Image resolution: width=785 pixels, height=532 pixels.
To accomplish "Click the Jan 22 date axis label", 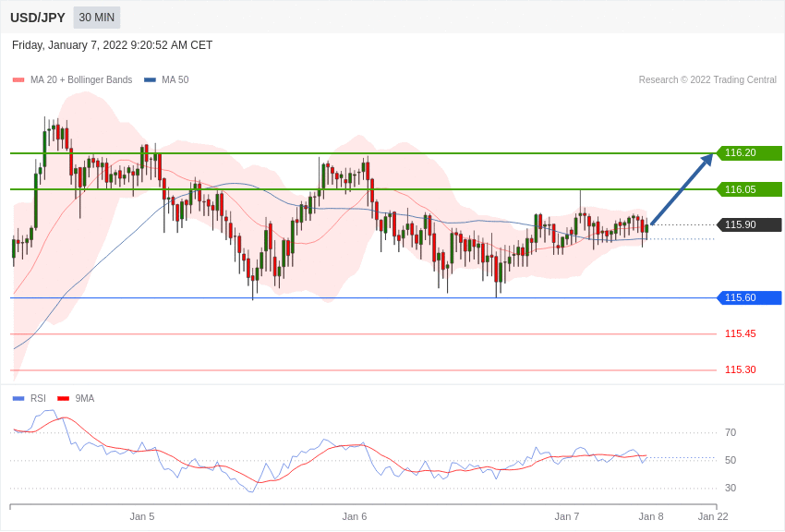I will [713, 516].
